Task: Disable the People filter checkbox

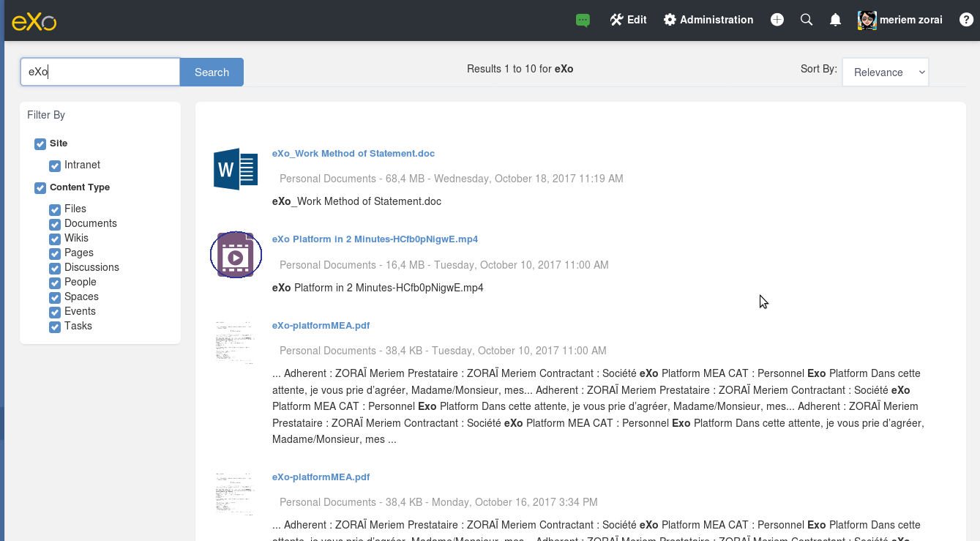Action: (x=55, y=283)
